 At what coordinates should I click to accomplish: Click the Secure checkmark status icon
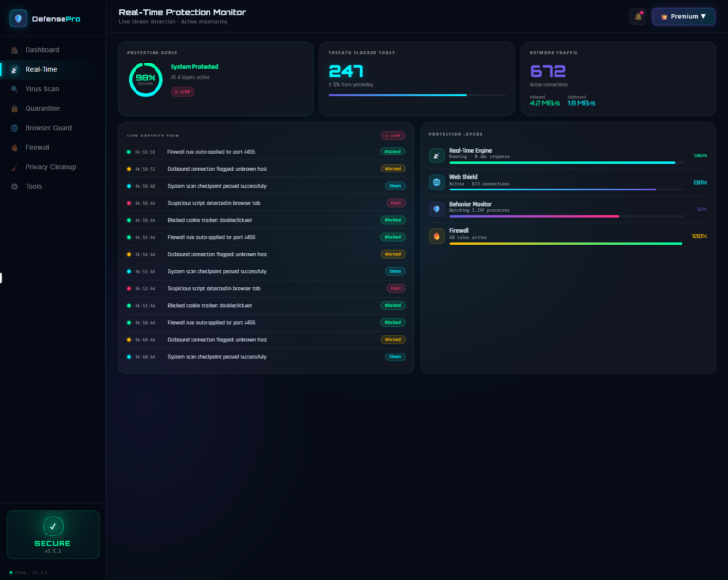coord(53,526)
